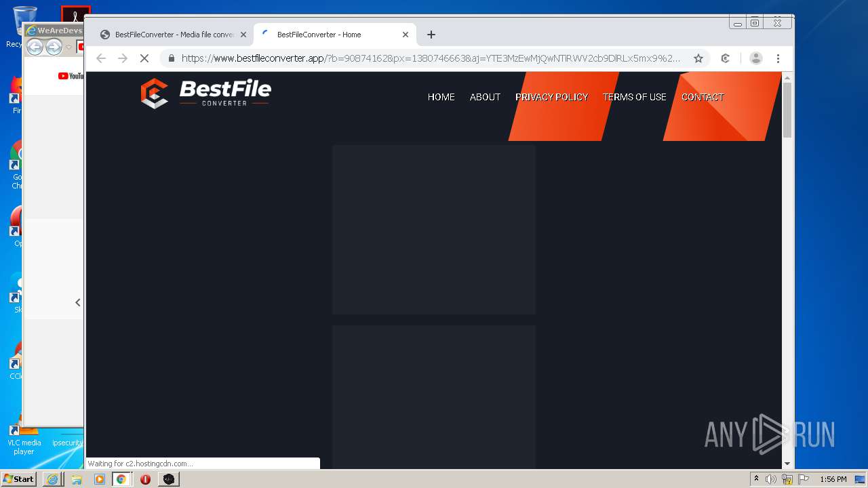
Task: Open Windows Media Player taskbar icon
Action: (100, 479)
